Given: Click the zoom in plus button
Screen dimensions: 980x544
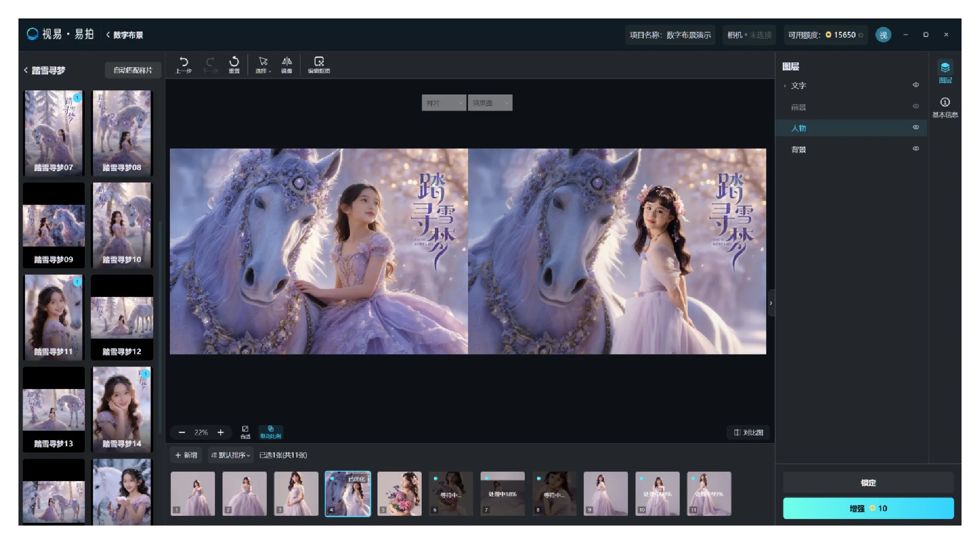Looking at the screenshot, I should 221,432.
